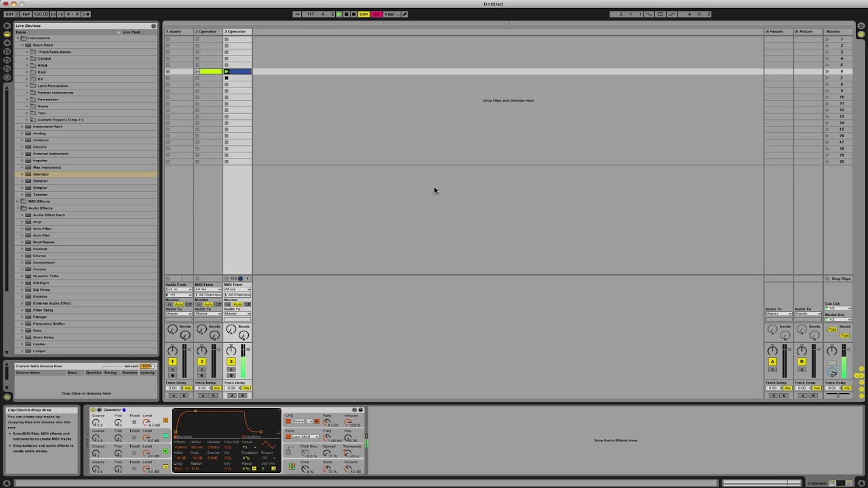Open the Live Device Browser sidebar icon

pyautogui.click(x=7, y=34)
